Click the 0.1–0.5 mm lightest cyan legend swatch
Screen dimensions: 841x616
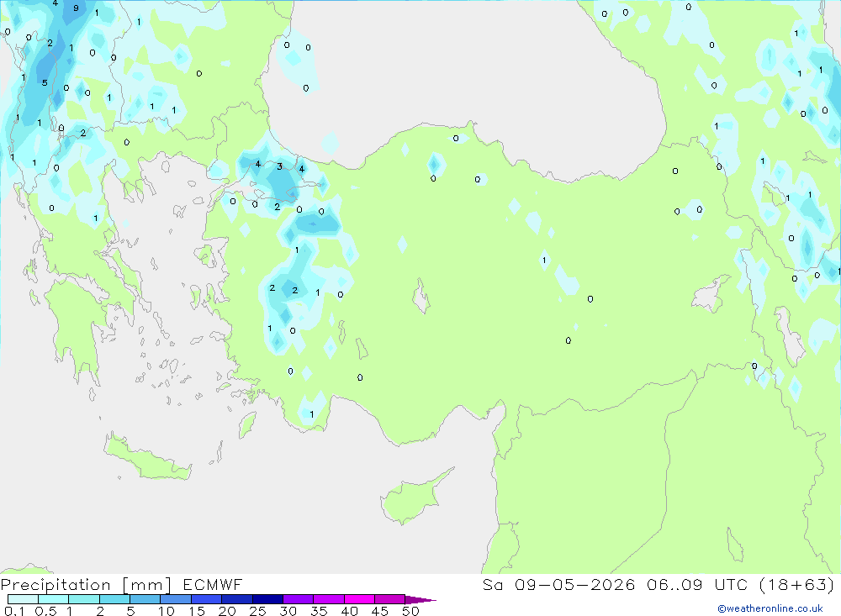(x=23, y=599)
